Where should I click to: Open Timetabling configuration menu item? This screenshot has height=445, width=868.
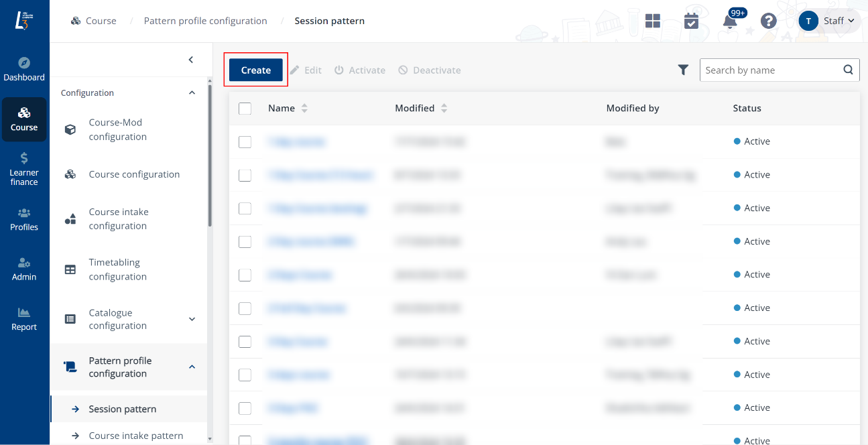point(117,269)
